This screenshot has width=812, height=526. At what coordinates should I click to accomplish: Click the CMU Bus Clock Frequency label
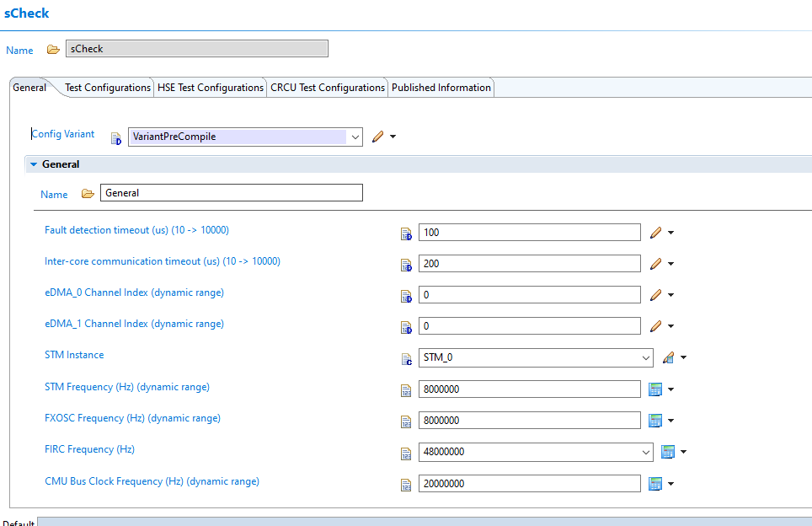152,481
